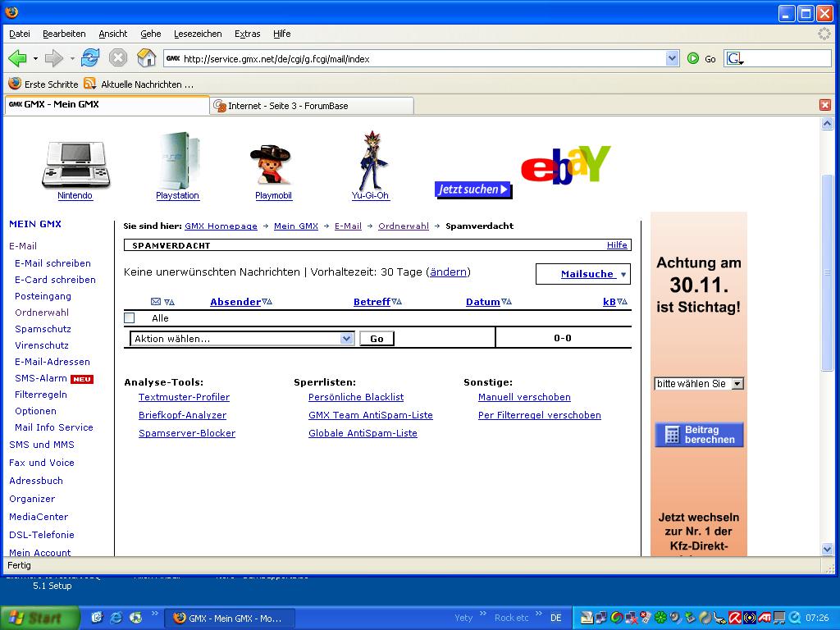Click the Windows Start button
Viewport: 840px width, 630px height.
click(x=40, y=618)
